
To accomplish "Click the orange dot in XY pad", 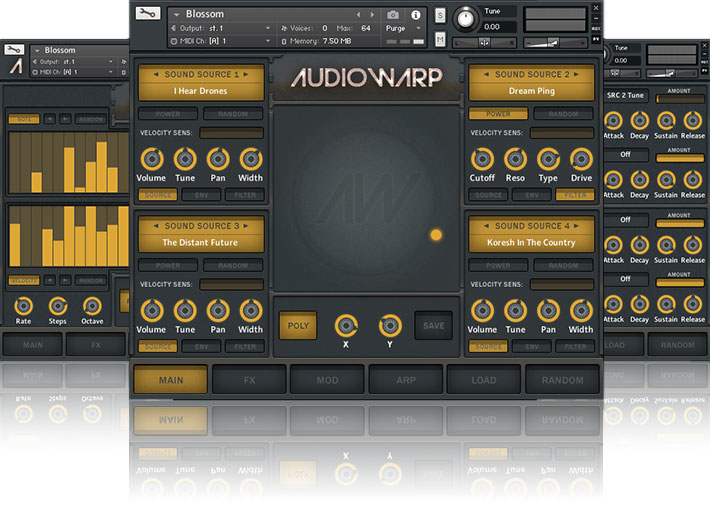I will 435,235.
